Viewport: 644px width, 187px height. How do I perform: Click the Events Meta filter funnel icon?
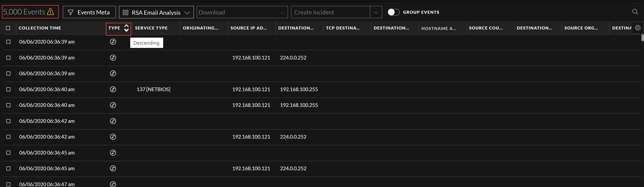pyautogui.click(x=70, y=12)
